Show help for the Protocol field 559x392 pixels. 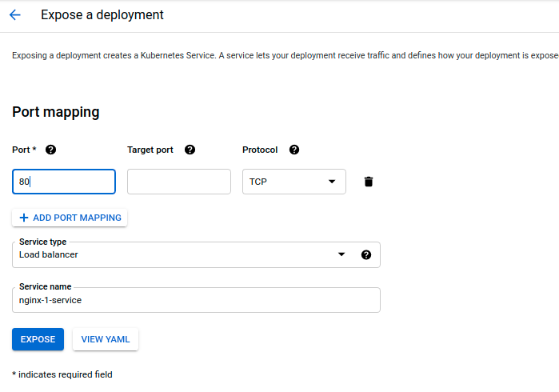(x=294, y=150)
